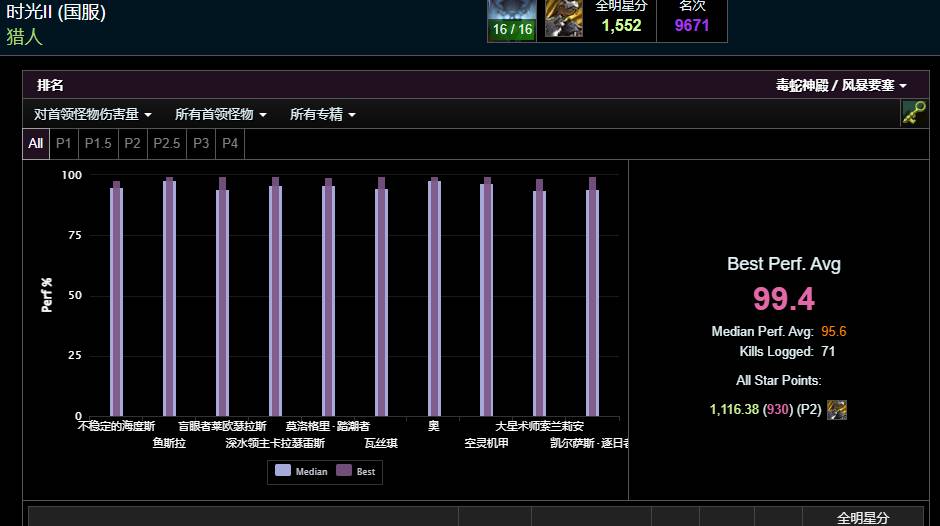Open 毒蛇神殿 / 风暴要塞 zone selector

click(841, 85)
